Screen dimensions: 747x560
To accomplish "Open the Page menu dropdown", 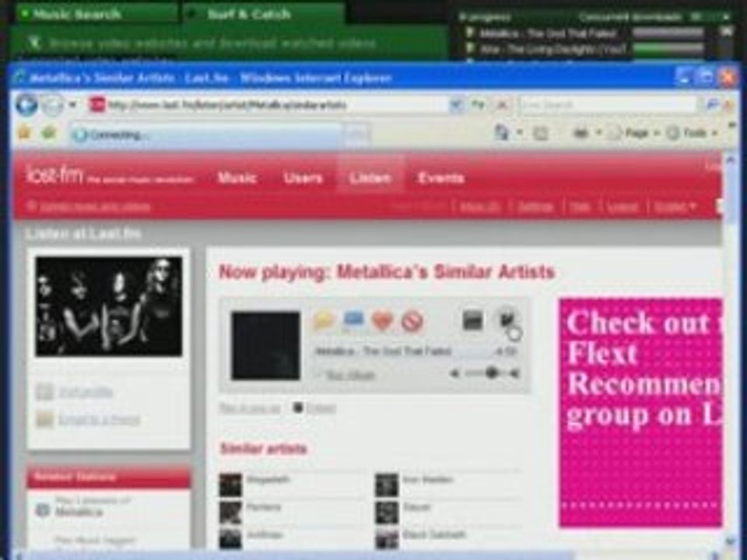I will pyautogui.click(x=635, y=133).
